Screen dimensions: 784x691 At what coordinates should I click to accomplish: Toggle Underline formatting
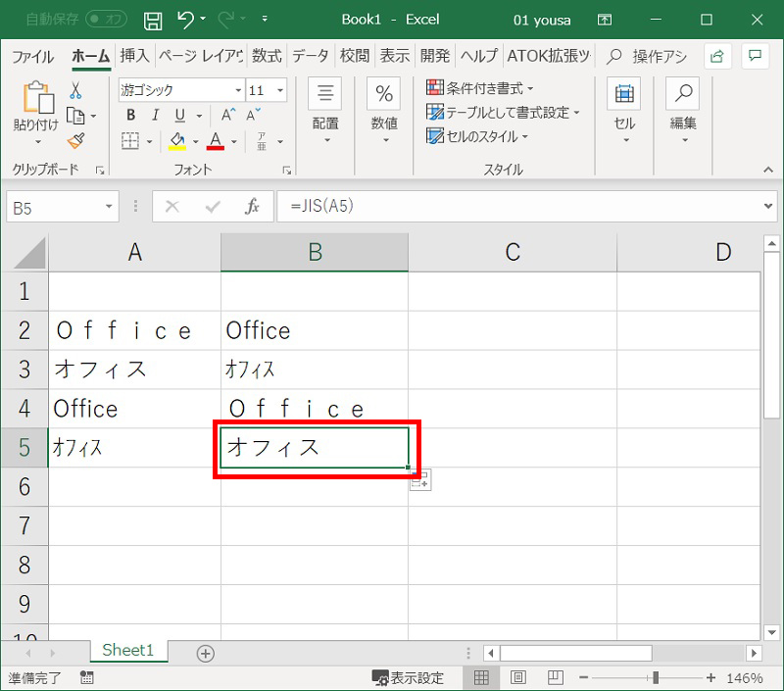click(180, 116)
